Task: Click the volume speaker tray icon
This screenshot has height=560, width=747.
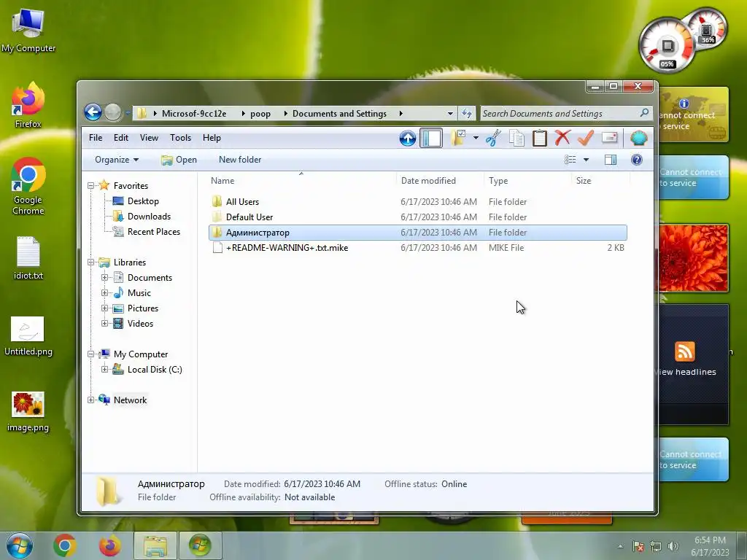Action: [x=673, y=546]
